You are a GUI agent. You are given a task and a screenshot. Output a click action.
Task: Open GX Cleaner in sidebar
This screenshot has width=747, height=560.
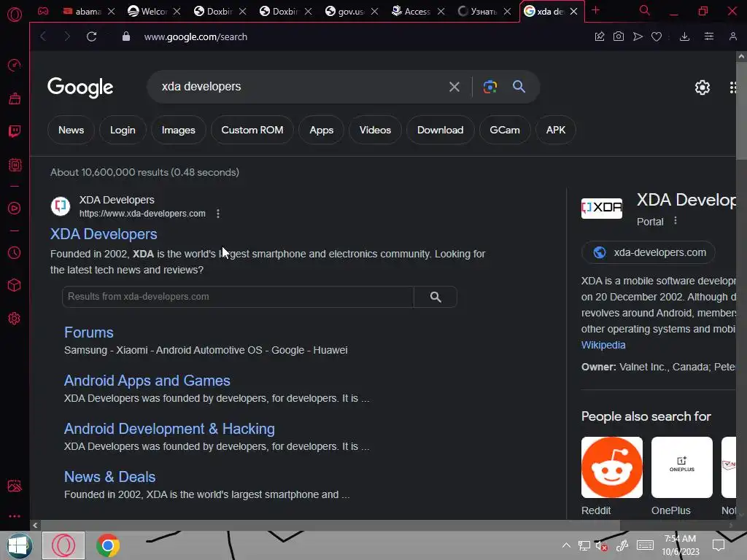coord(15,98)
